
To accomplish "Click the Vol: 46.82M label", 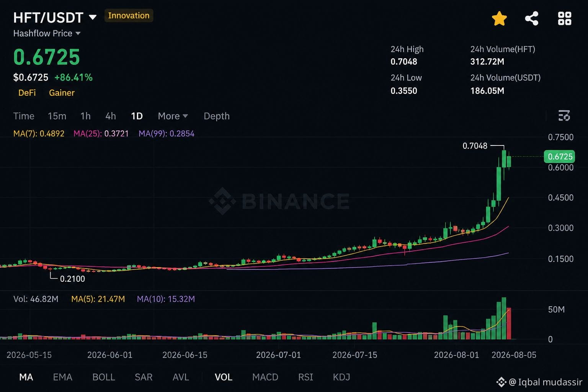I will 36,299.
